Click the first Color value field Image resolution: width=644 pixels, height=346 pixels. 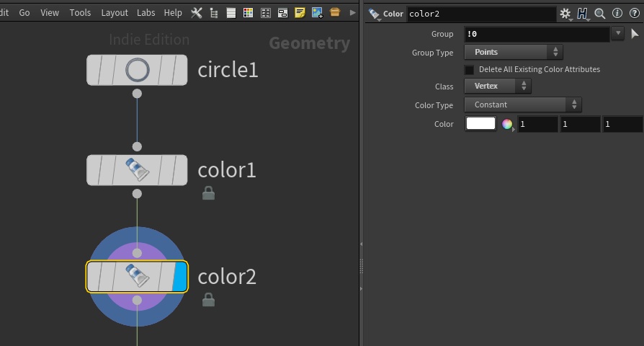(537, 124)
